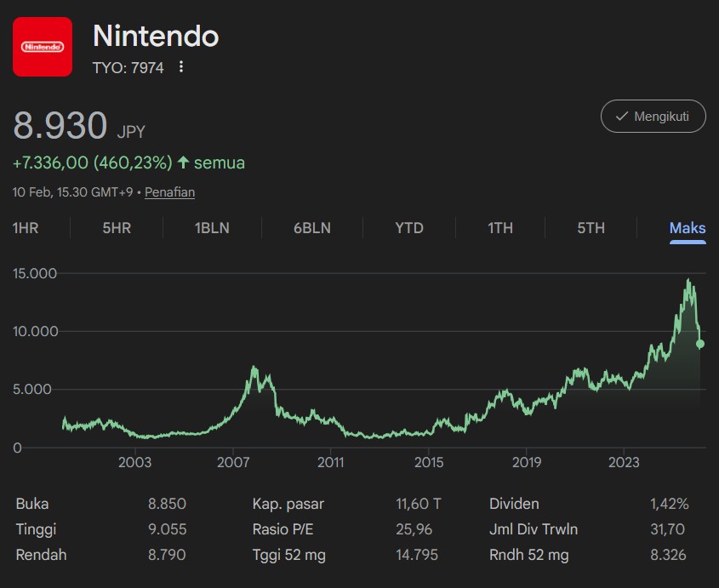This screenshot has height=588, width=719.
Task: Click the red Nintendo logo icon
Action: point(43,47)
